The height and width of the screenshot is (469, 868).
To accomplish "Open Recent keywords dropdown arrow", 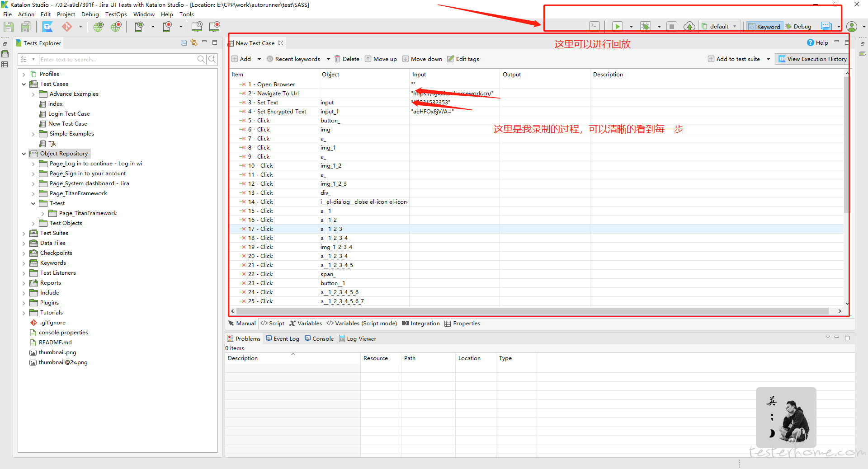I will (328, 59).
